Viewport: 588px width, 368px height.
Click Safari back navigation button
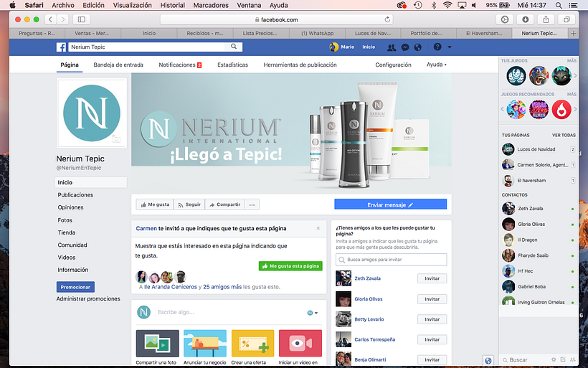(x=51, y=19)
